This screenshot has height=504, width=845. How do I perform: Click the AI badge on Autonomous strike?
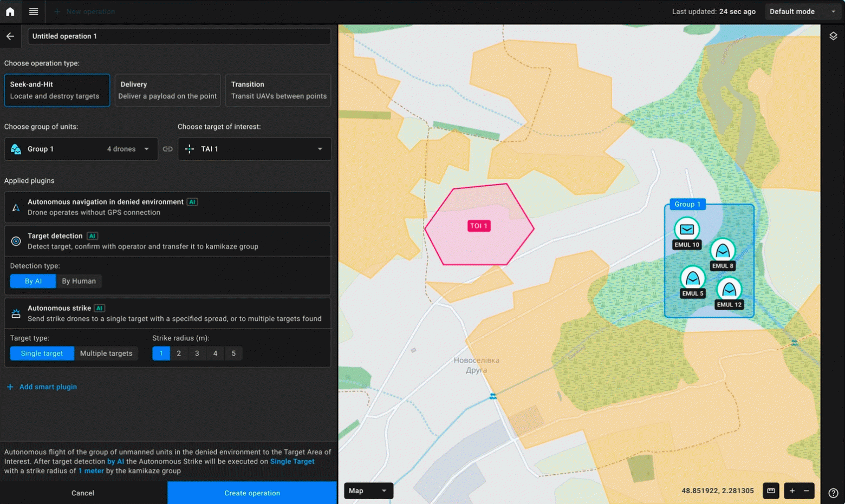(x=99, y=308)
